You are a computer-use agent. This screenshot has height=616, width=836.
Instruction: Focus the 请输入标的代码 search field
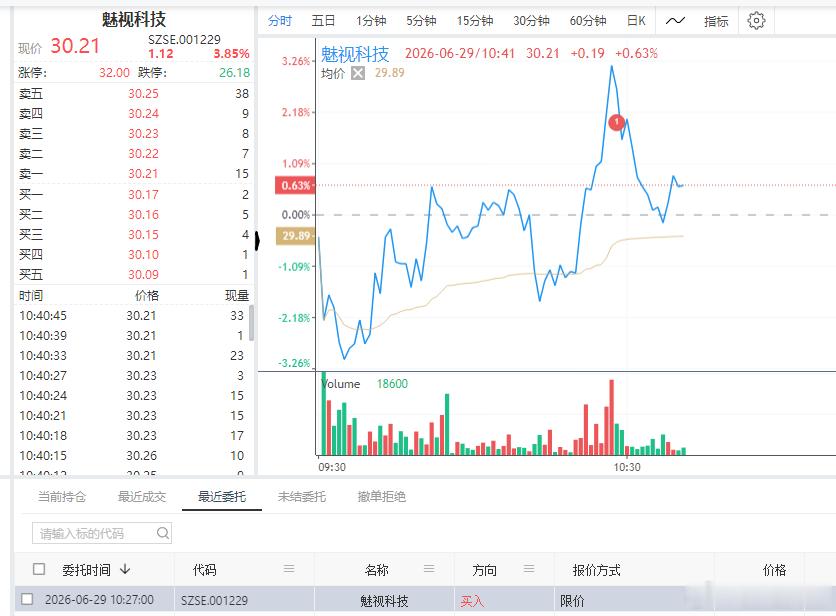(x=102, y=533)
